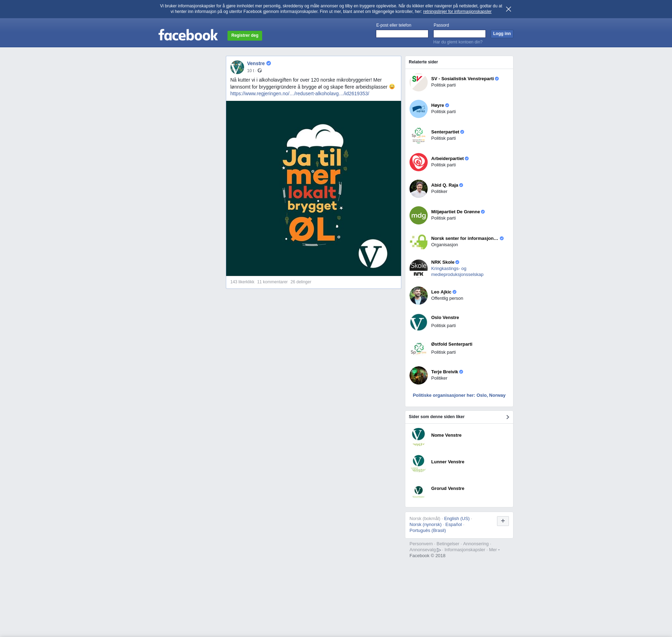Open 'Arbeiderpartiet' name link
This screenshot has width=672, height=637.
point(447,159)
